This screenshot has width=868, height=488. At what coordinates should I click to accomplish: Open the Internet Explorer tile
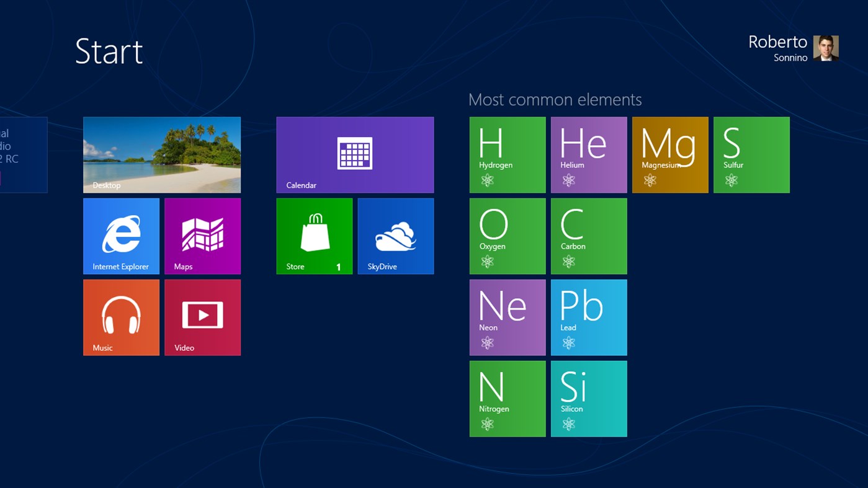(121, 236)
